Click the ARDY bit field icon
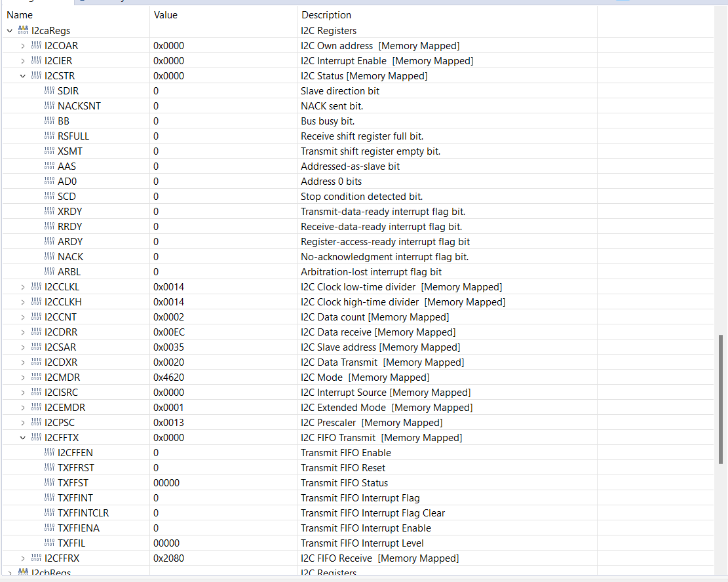 49,242
